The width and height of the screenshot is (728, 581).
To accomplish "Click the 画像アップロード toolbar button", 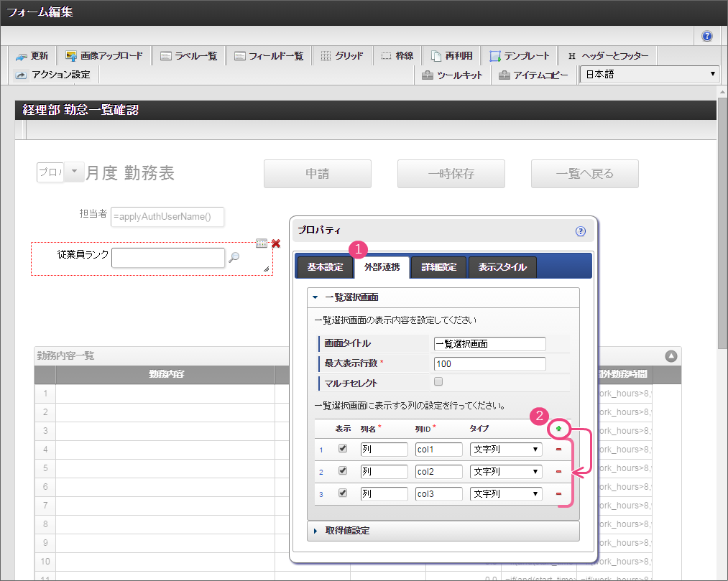I will pos(103,56).
